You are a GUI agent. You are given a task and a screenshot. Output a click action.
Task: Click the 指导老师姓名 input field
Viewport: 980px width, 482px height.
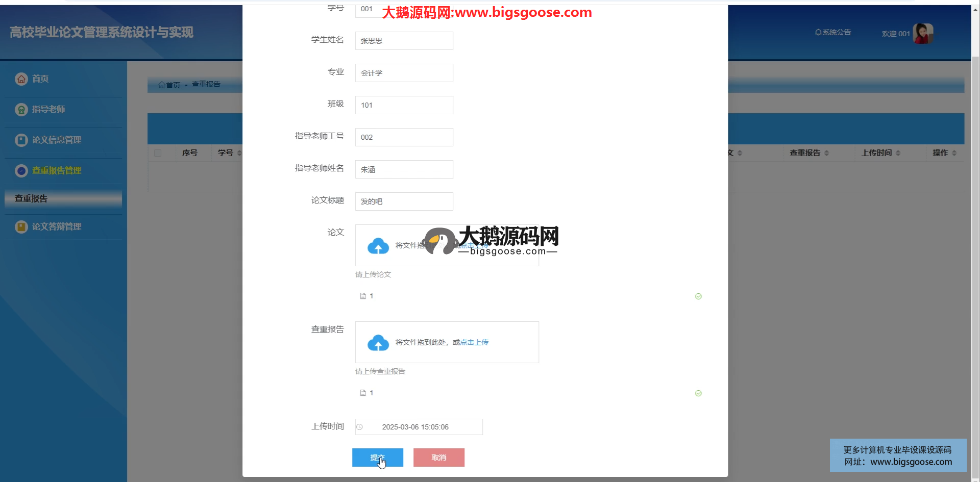pos(404,169)
